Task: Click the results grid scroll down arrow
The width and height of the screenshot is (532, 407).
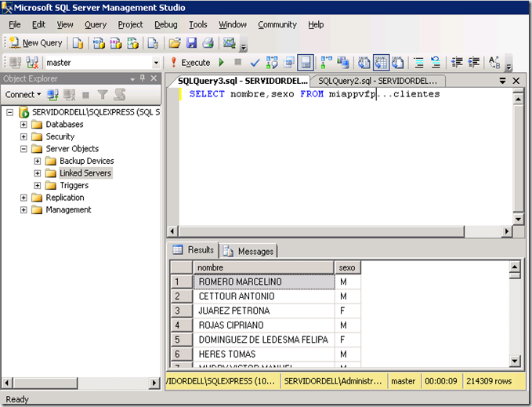Action: [515, 361]
